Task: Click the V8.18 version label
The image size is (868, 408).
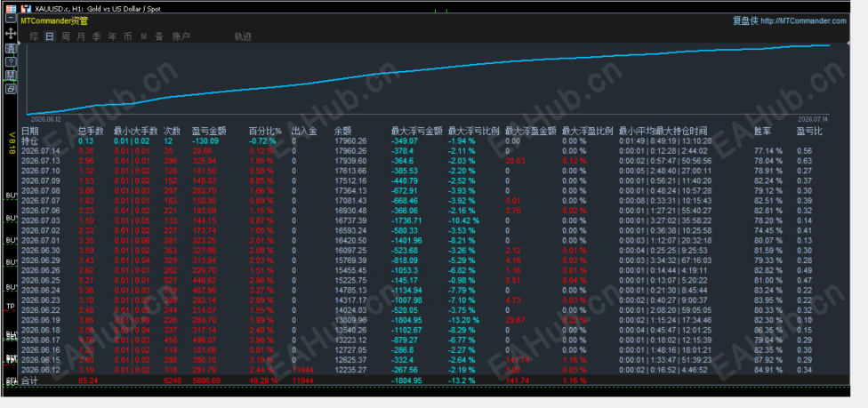Action: click(11, 143)
